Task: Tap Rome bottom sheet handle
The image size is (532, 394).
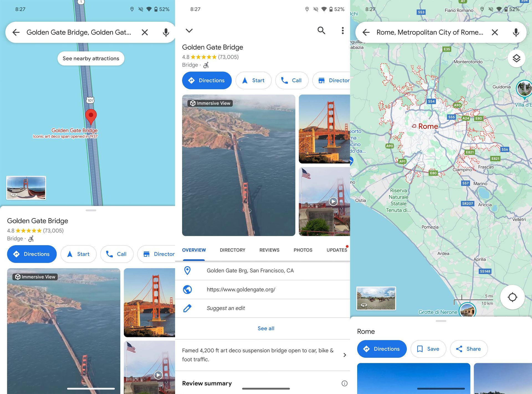Action: 441,321
